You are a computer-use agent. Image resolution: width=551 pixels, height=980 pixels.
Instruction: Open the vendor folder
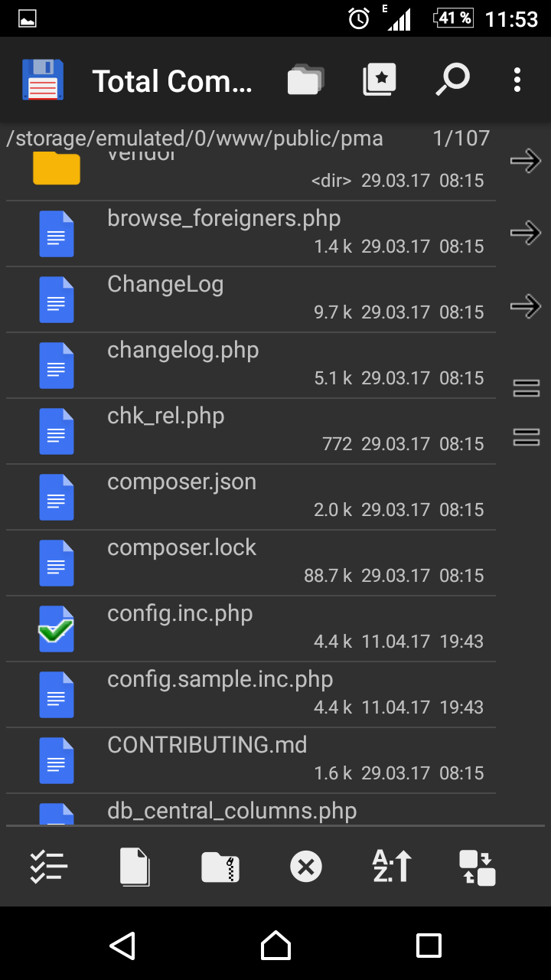pos(230,168)
